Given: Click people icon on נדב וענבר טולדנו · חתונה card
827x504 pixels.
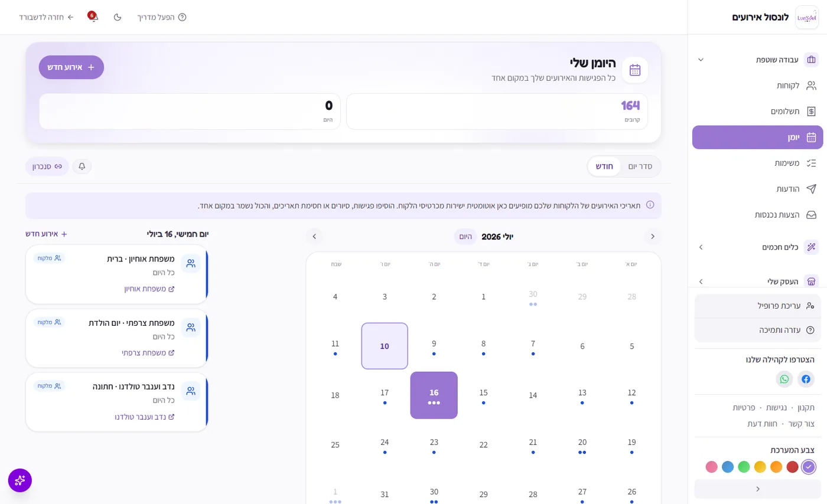Looking at the screenshot, I should point(191,391).
